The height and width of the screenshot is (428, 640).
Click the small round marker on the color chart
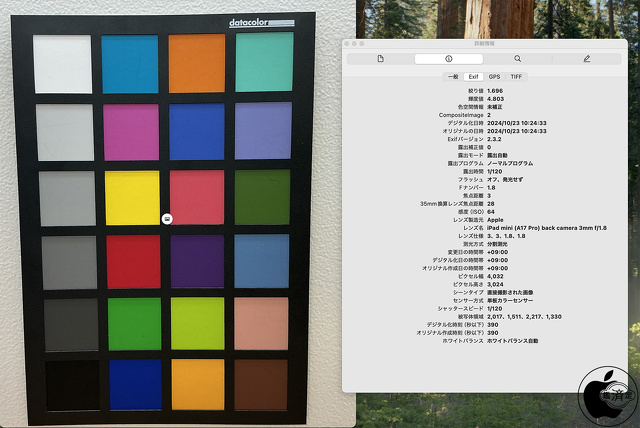click(165, 217)
